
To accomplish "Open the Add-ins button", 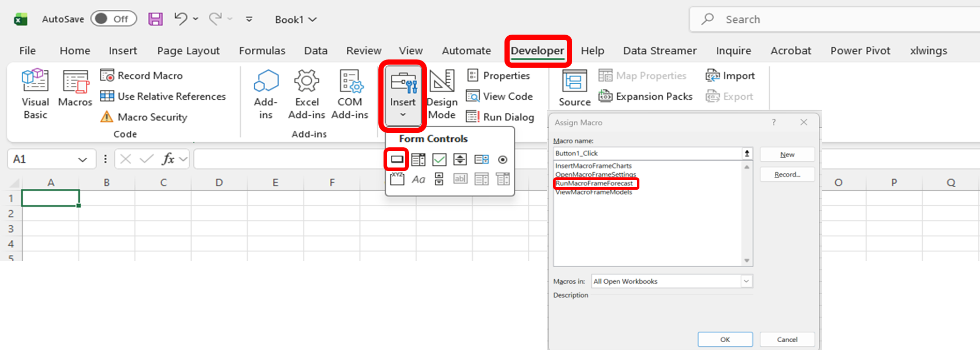I will point(266,94).
